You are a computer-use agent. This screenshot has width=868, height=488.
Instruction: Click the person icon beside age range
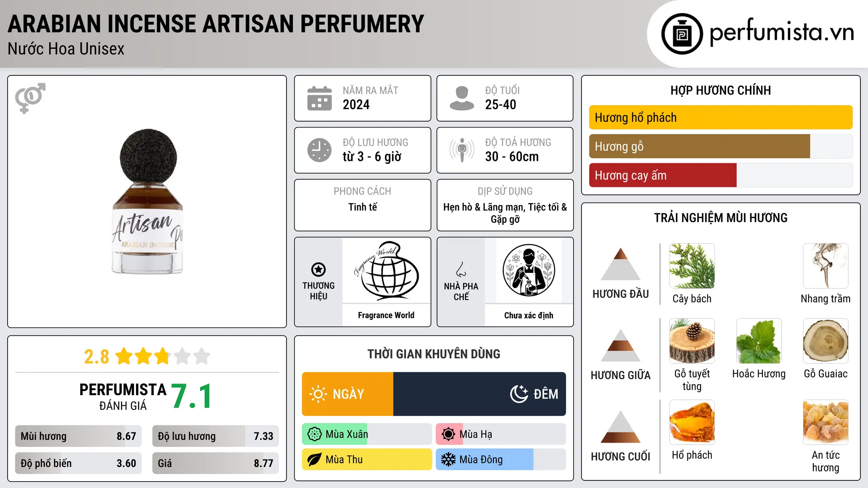[x=462, y=98]
